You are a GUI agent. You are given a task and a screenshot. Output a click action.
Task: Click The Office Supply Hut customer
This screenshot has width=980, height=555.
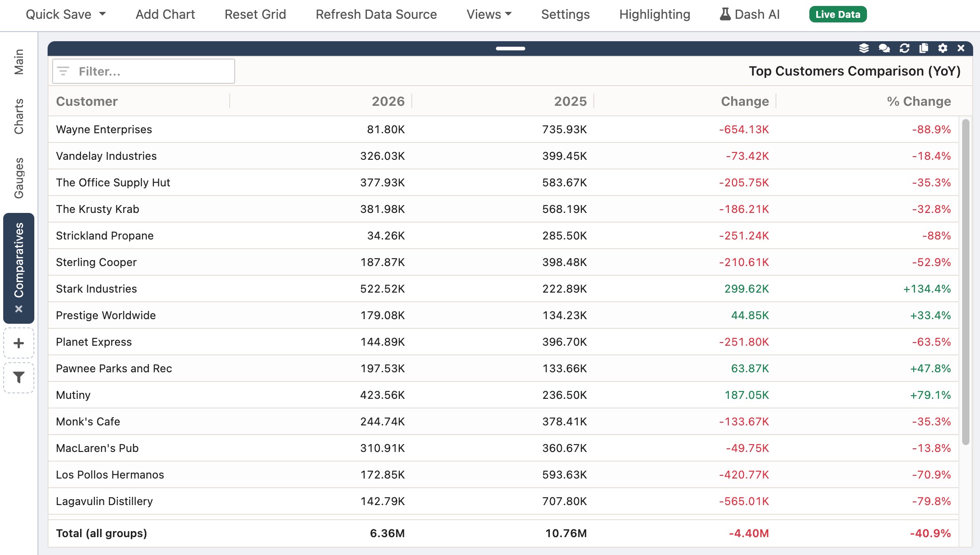point(113,183)
